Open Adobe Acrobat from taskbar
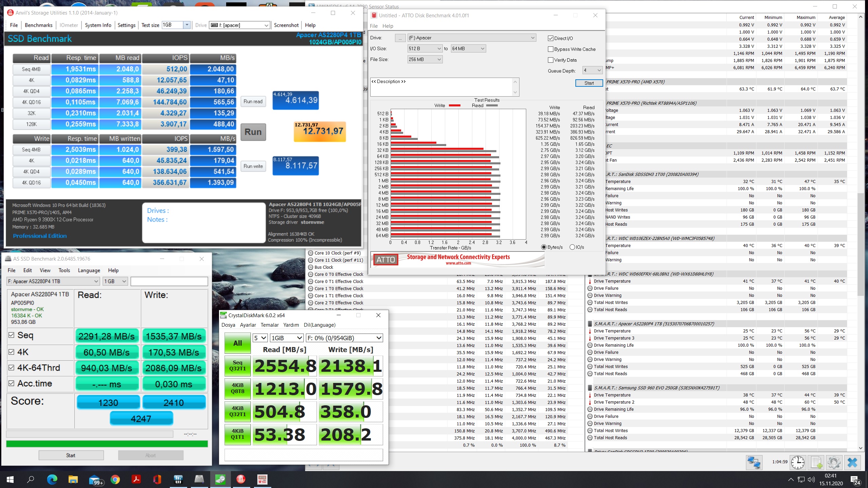 pos(136,480)
